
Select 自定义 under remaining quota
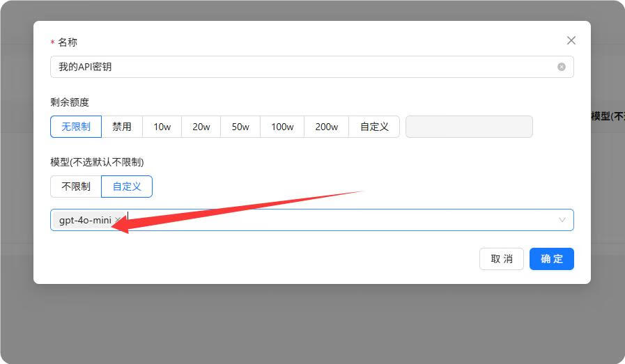(x=374, y=127)
